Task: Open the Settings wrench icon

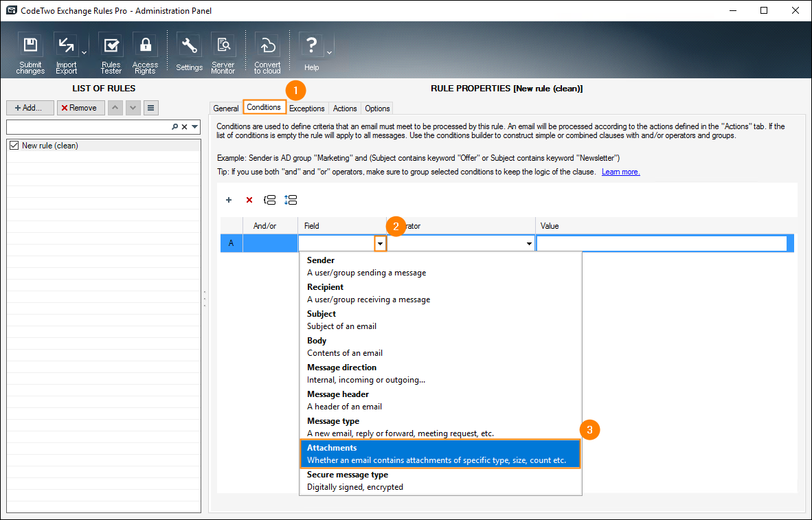Action: [189, 53]
